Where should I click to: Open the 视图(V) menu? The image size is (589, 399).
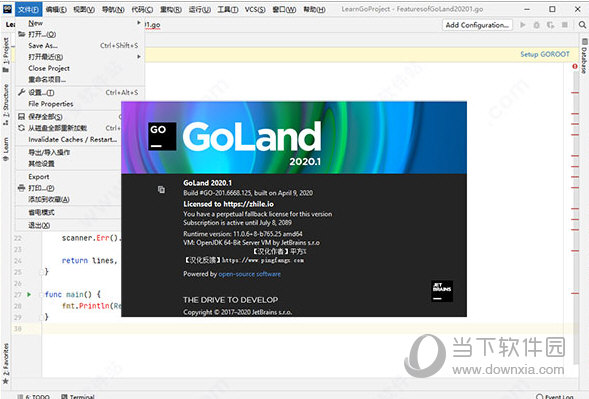84,9
